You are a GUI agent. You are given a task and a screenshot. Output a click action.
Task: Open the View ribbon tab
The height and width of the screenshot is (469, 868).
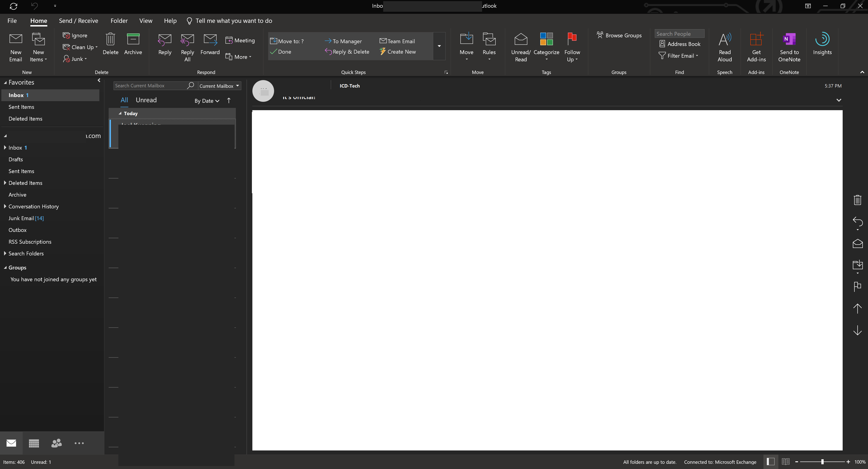146,21
